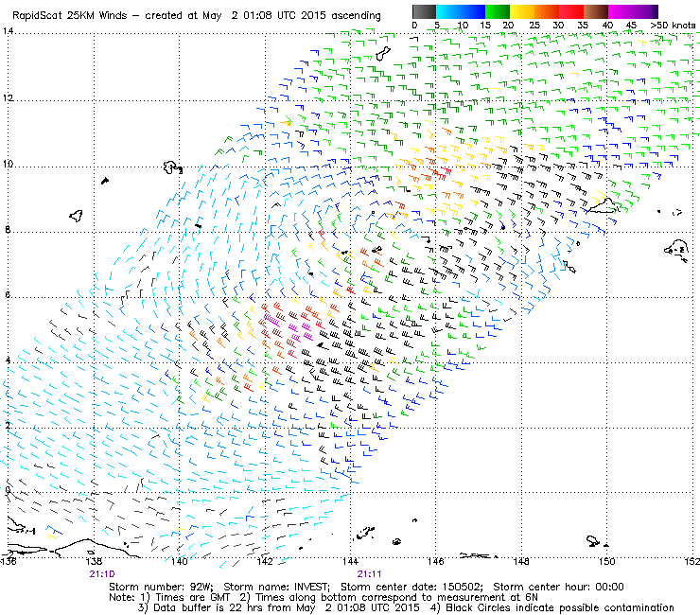Click the longitude label '144'
700x615 pixels.
[x=350, y=561]
